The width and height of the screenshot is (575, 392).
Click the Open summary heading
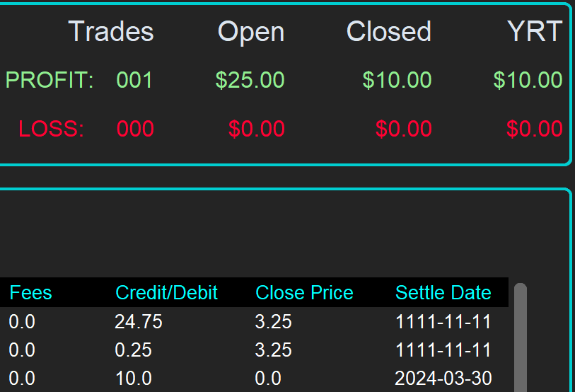[251, 32]
